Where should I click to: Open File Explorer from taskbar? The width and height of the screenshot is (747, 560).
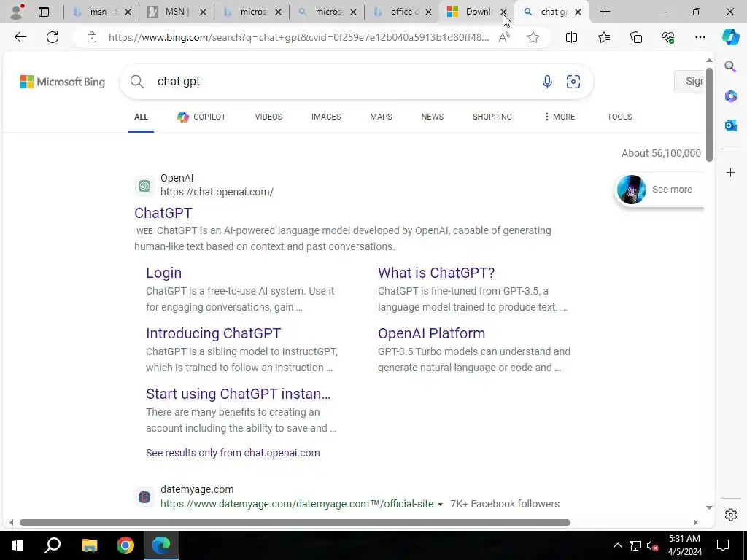pyautogui.click(x=89, y=545)
